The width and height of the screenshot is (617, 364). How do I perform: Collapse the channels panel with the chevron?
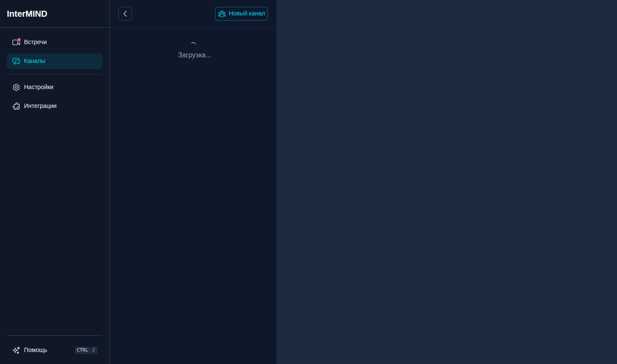click(x=125, y=14)
